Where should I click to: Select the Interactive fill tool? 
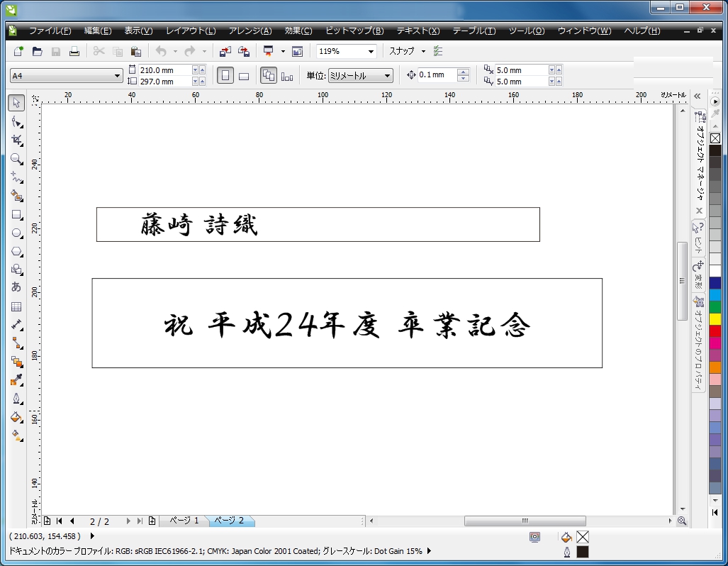tap(16, 435)
